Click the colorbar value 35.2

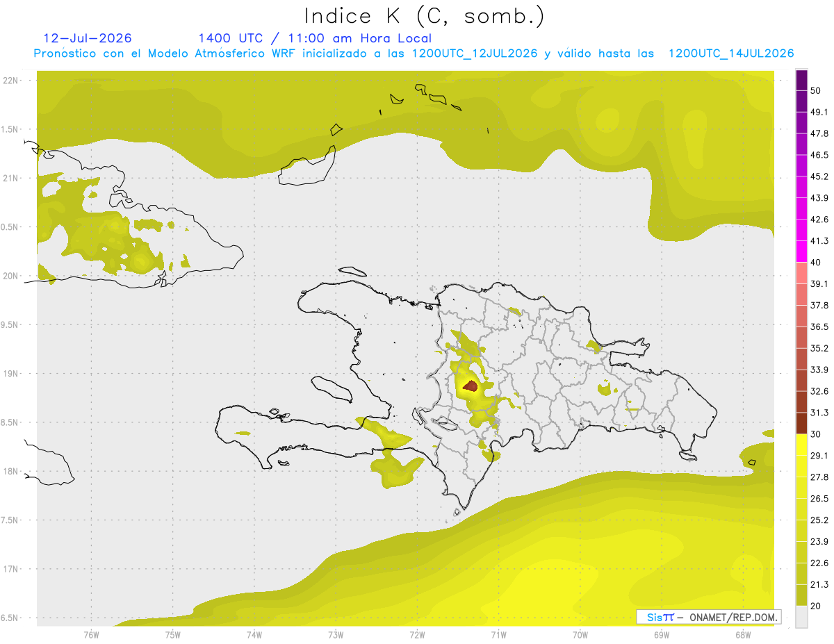[x=819, y=348]
